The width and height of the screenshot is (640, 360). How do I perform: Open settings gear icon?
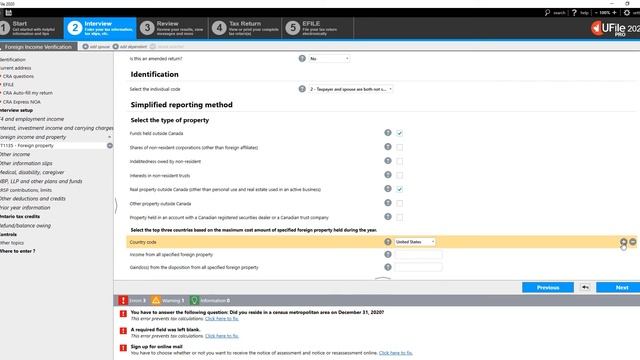(x=627, y=13)
